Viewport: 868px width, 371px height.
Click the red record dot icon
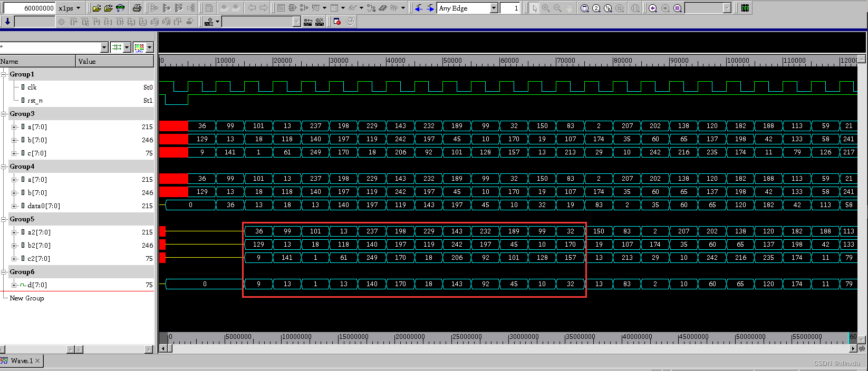[x=337, y=22]
